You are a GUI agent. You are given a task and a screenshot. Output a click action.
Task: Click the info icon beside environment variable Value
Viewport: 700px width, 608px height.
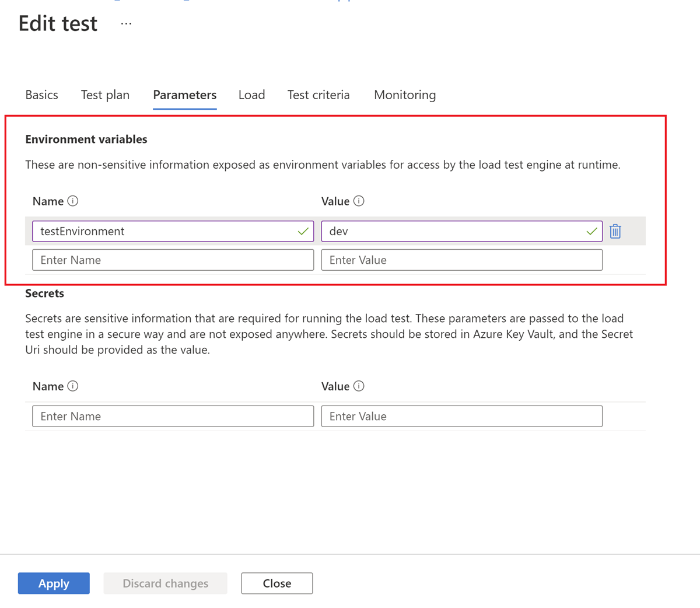(x=360, y=201)
